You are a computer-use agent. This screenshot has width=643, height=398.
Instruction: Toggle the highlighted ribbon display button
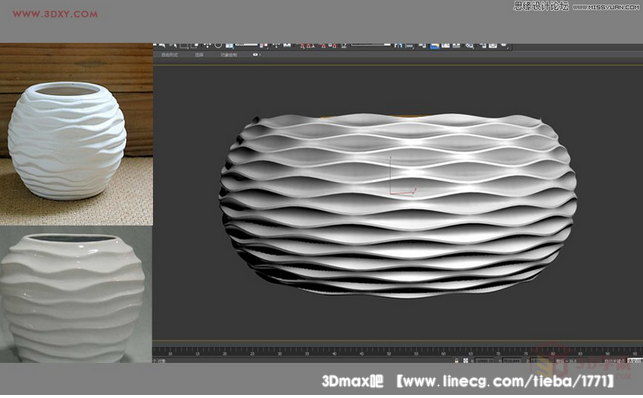tap(435, 45)
